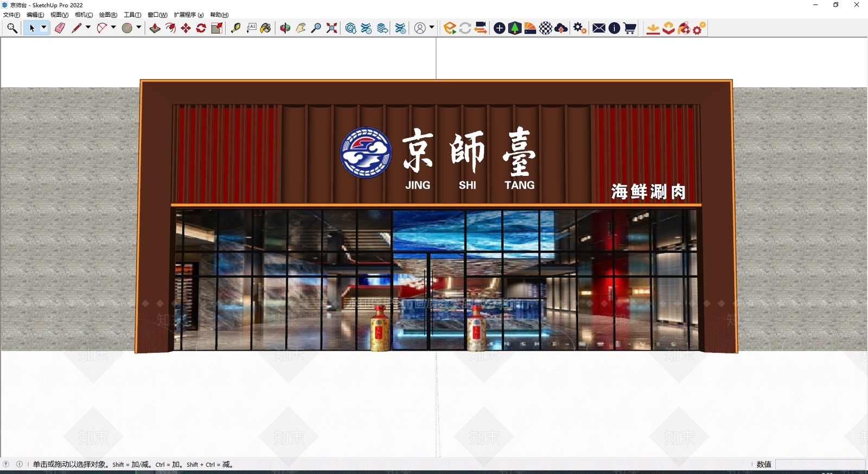Open the 帮助(H) menu
Screen dimensions: 868x474
coord(219,15)
